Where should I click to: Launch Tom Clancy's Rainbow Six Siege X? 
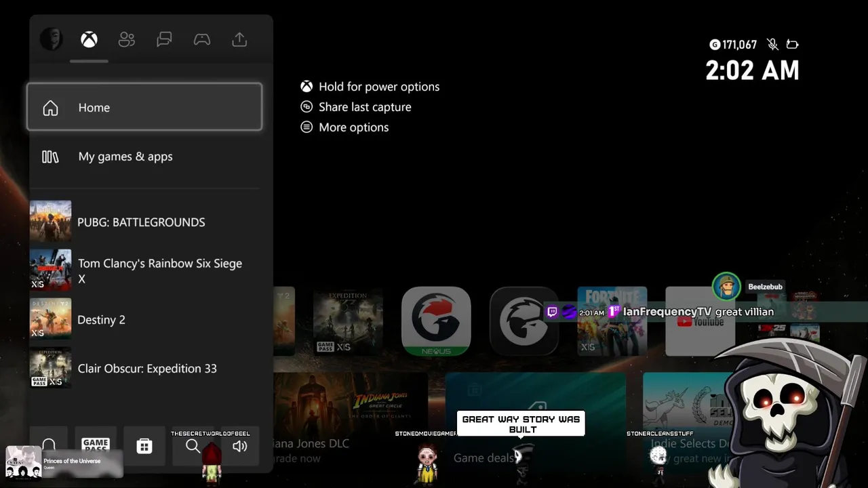[x=144, y=270]
